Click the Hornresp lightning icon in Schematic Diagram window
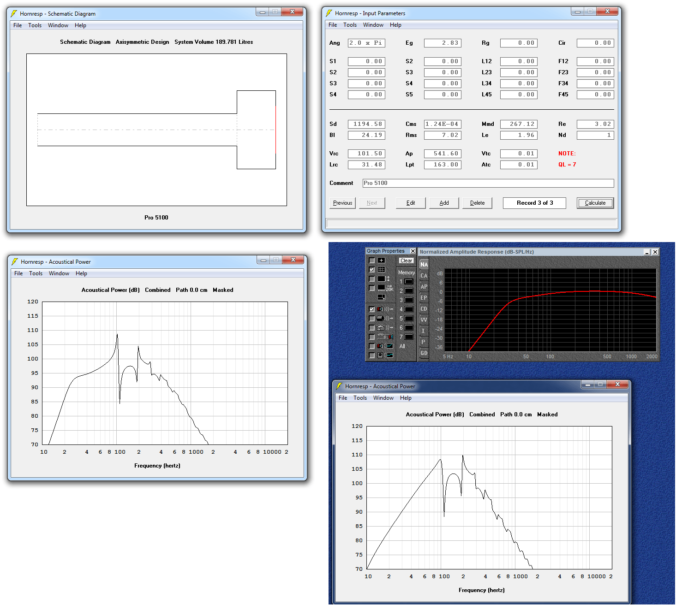Screen dimensions: 688x616 (14, 13)
